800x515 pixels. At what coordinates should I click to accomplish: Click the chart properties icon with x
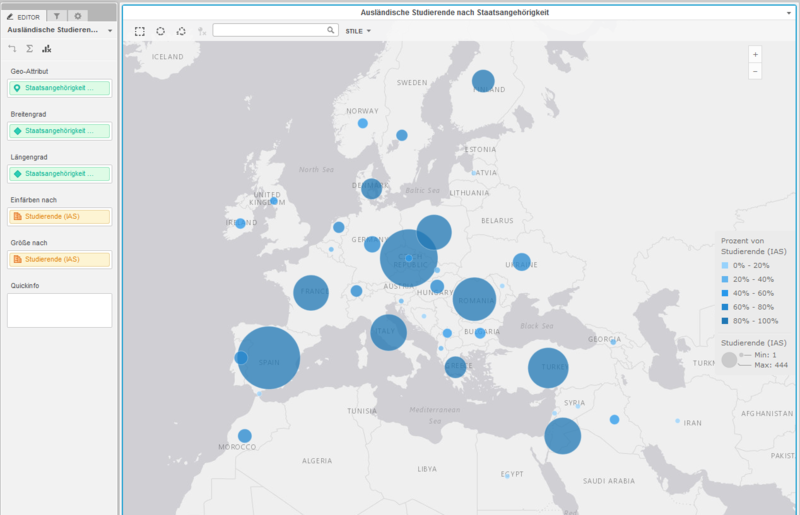tap(46, 48)
